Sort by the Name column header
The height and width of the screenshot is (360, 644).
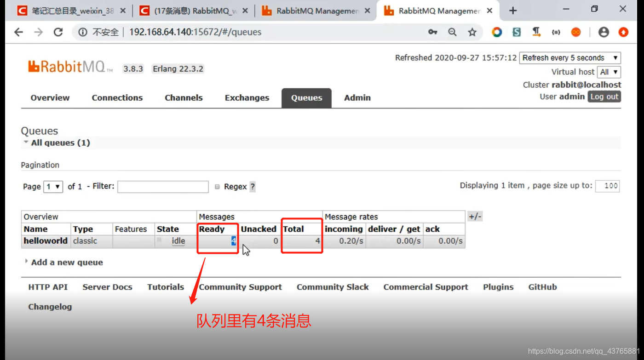(x=36, y=229)
